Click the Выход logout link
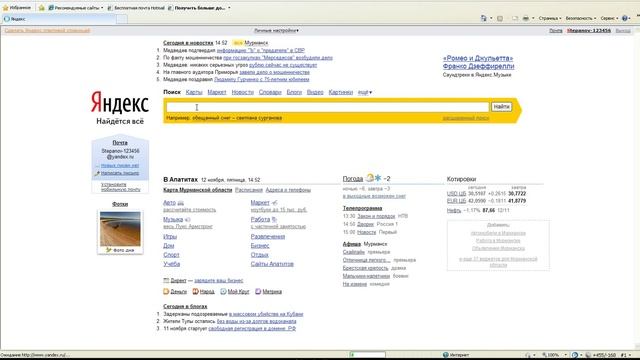Screen dimensions: 640x360 (623, 31)
